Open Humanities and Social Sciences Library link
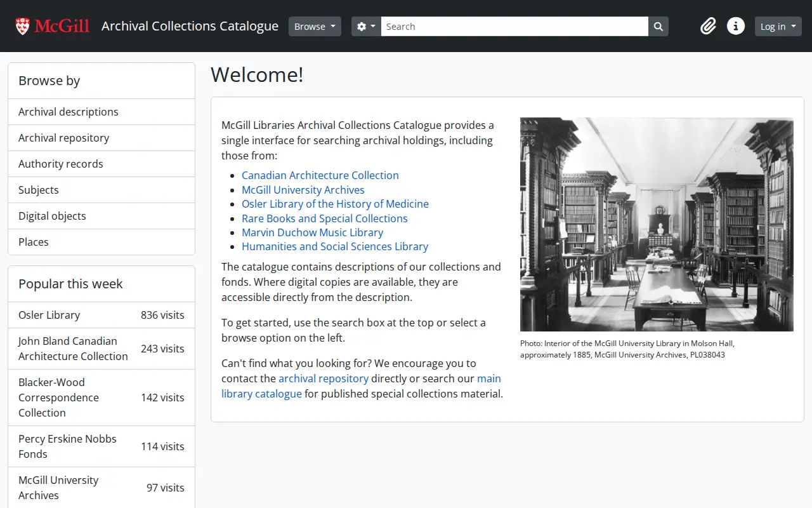This screenshot has height=508, width=812. click(335, 246)
